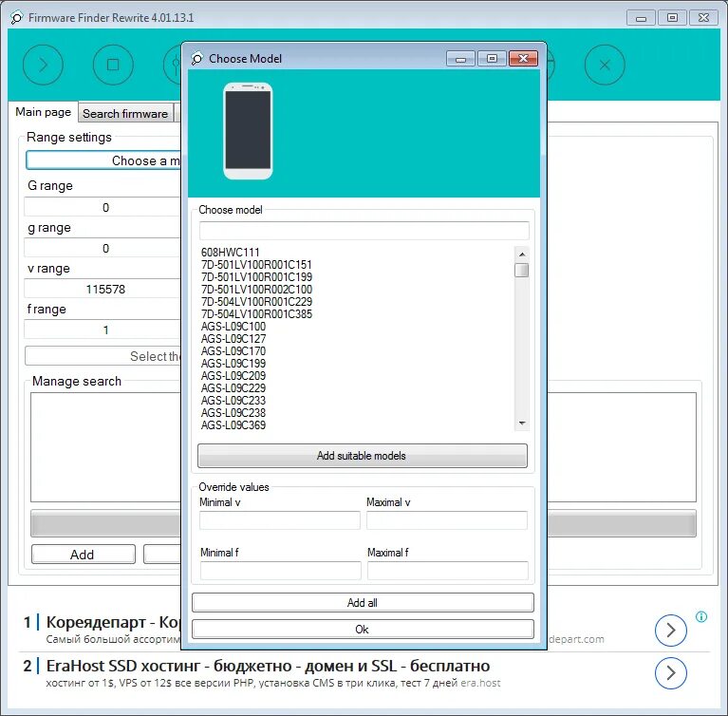Select model 7D-504LV100R001C229
This screenshot has width=728, height=716.
click(x=256, y=302)
